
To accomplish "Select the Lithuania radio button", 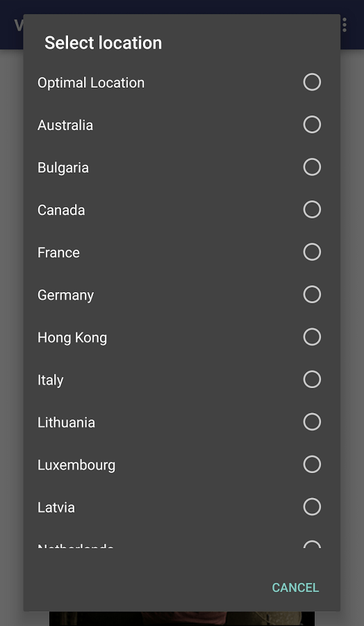I will point(312,422).
